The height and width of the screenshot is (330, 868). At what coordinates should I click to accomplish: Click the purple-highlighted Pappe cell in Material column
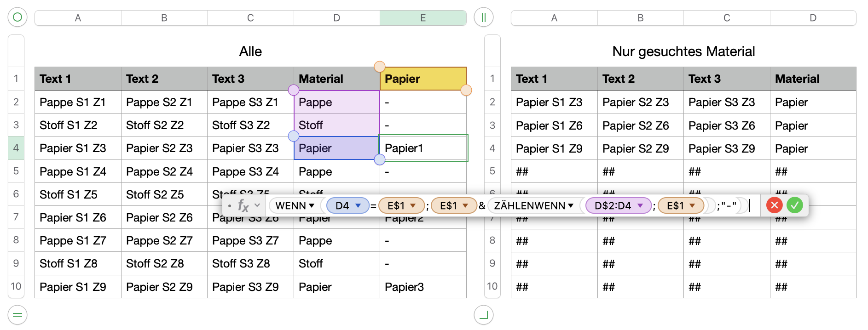[x=336, y=102]
